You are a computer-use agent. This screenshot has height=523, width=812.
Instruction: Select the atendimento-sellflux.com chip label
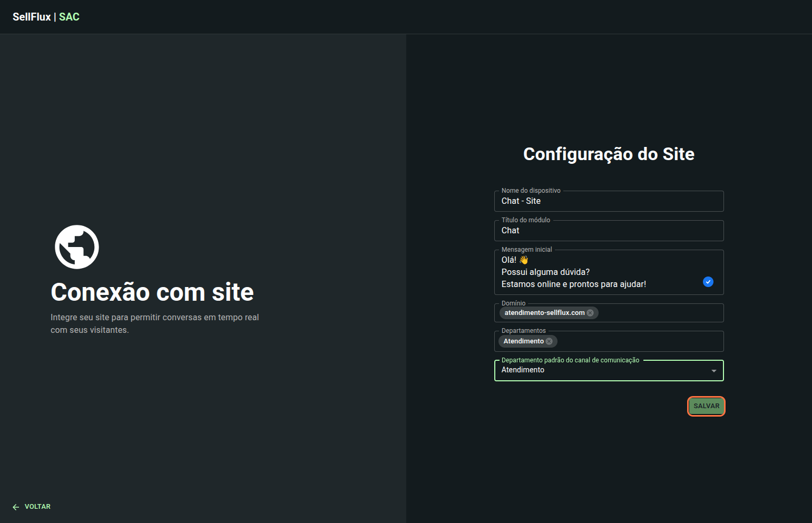click(544, 313)
